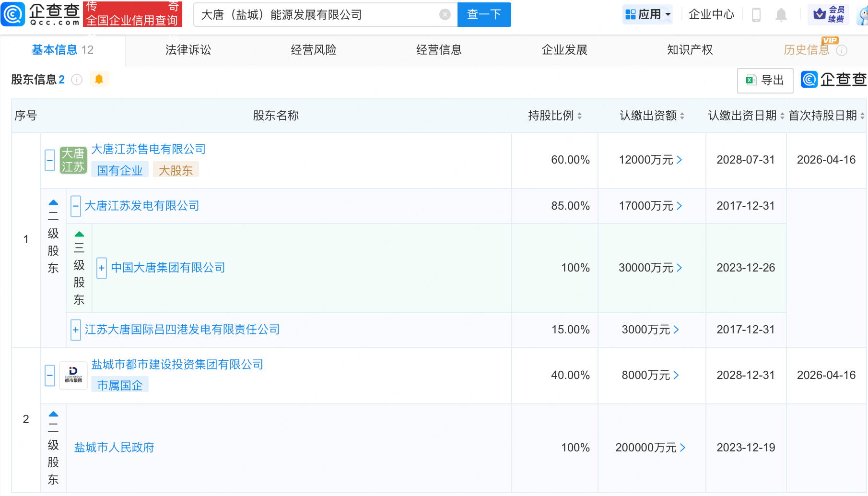Image resolution: width=868 pixels, height=496 pixels.
Task: Click the 大唐江苏 company logo
Action: point(73,160)
